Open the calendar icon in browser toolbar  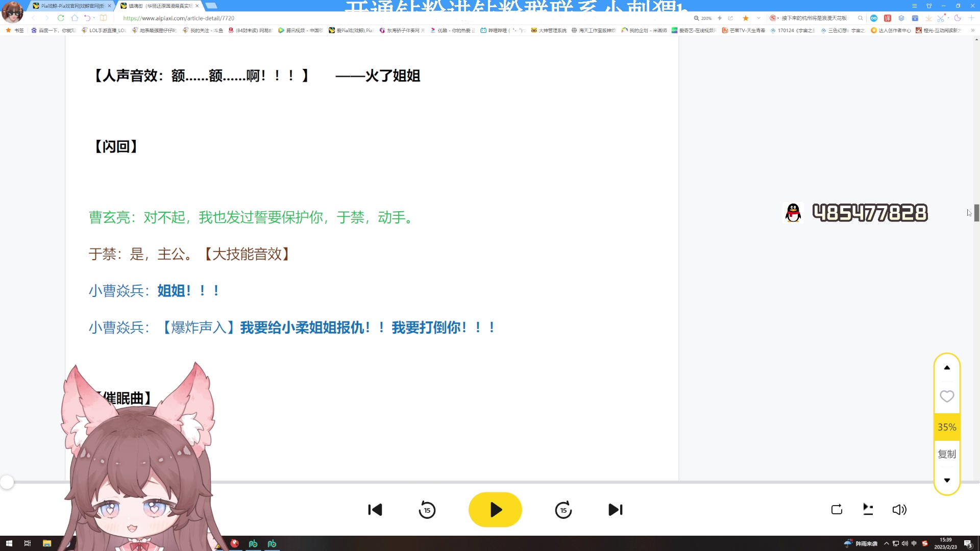pos(915,18)
